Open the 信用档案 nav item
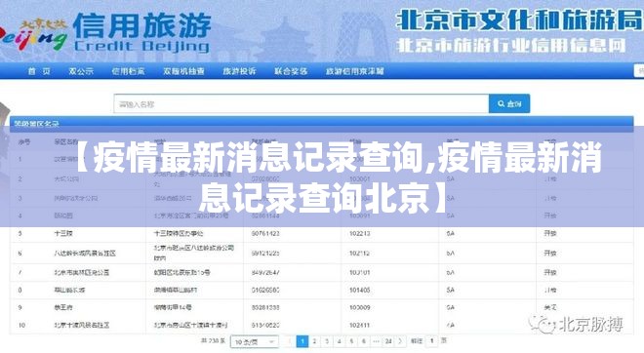This screenshot has width=644, height=353. coord(128,71)
